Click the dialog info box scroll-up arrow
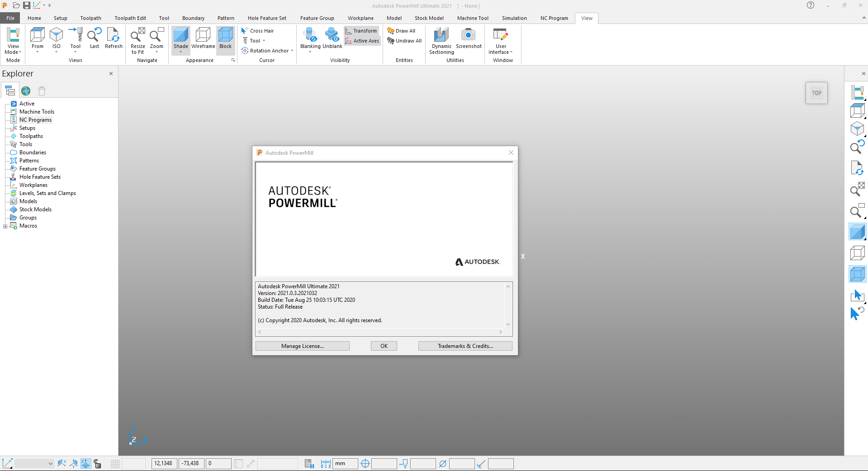The height and width of the screenshot is (471, 868). click(508, 286)
